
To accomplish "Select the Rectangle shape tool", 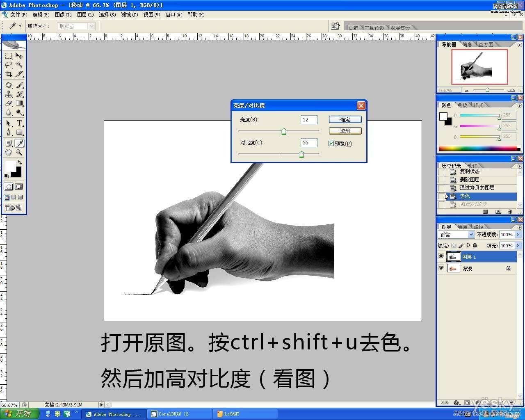I will click(x=19, y=132).
